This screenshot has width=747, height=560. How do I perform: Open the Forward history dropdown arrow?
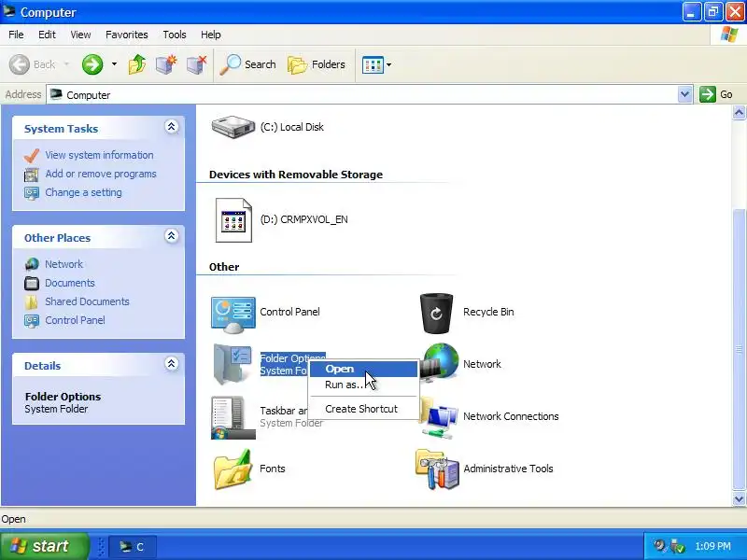click(x=114, y=64)
